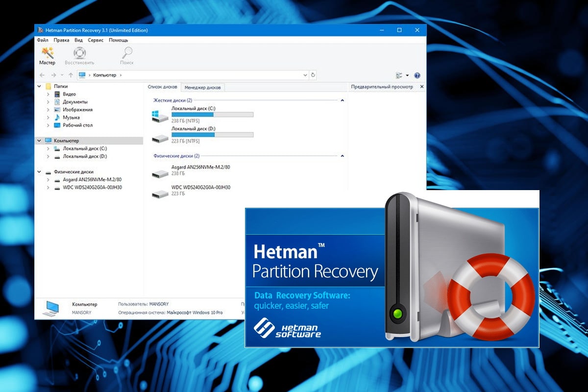Click the 238 ГБ [NTFS] label
588x392 pixels.
[186, 121]
